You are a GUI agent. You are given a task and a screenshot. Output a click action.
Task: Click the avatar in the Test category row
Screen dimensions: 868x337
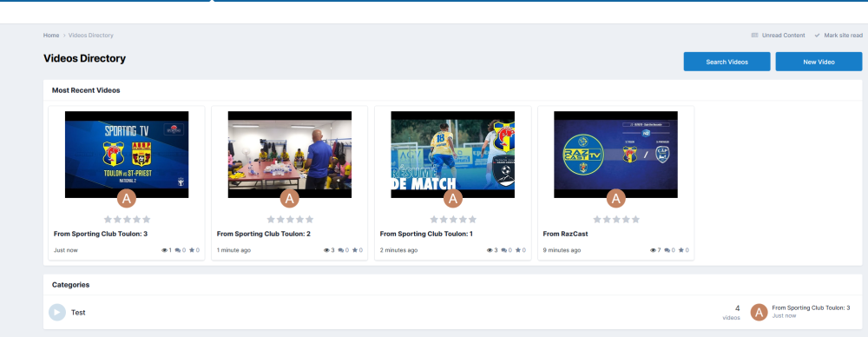click(759, 313)
